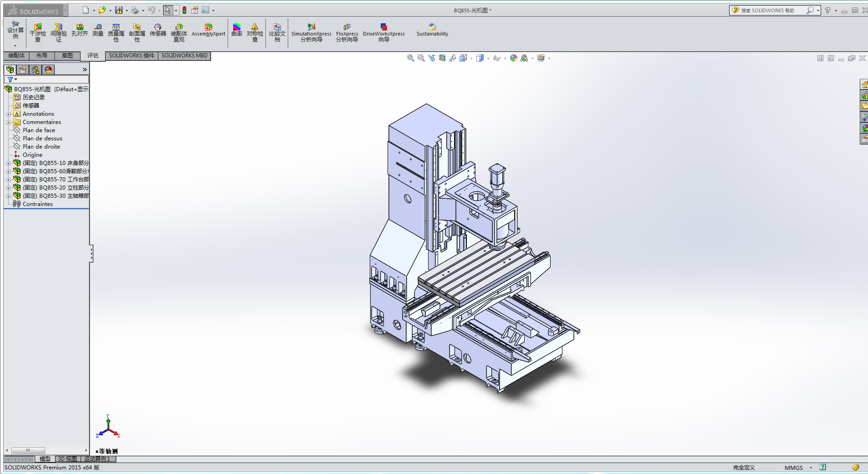Image resolution: width=868 pixels, height=474 pixels.
Task: Click the 运动算例1 motion study button
Action: tap(97, 459)
